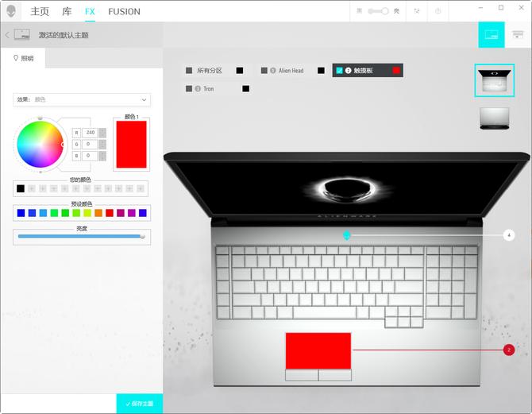The height and width of the screenshot is (414, 532).
Task: Choose the yellow-green preset color
Action: tap(87, 213)
